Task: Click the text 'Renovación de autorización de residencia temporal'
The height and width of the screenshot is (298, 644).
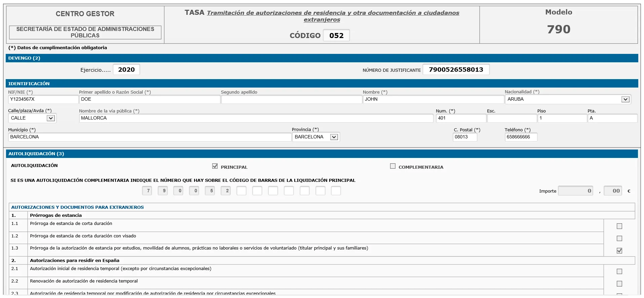Action: pyautogui.click(x=84, y=281)
